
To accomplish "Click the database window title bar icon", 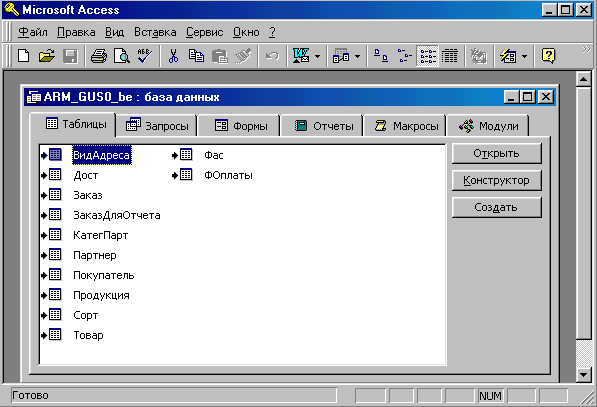I will 34,97.
